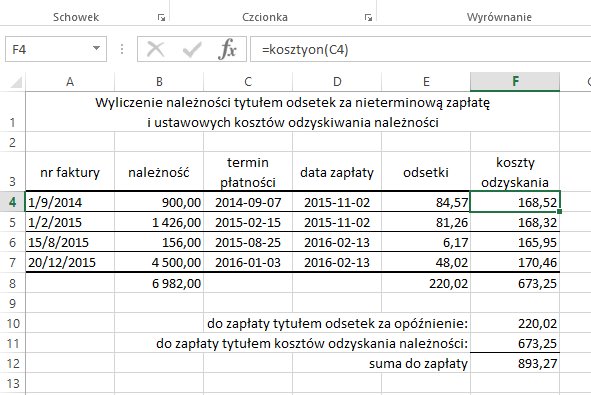The image size is (591, 395).
Task: Open the Czcionka dialog launcher
Action: [x=368, y=17]
